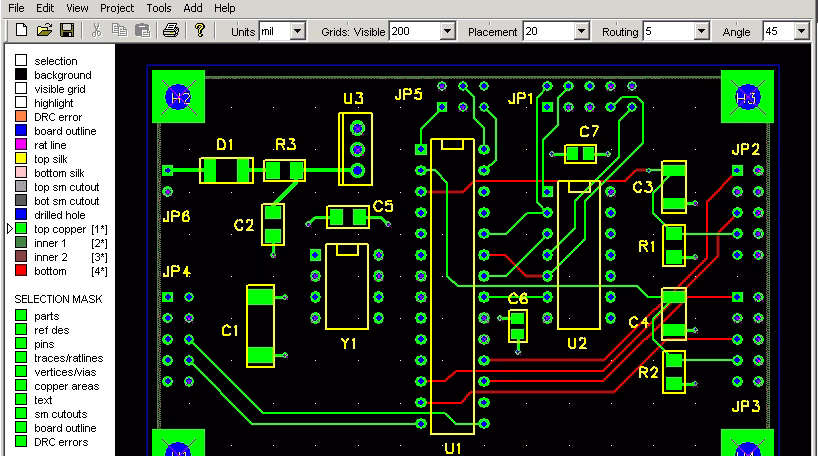Open the File menu

(16, 8)
